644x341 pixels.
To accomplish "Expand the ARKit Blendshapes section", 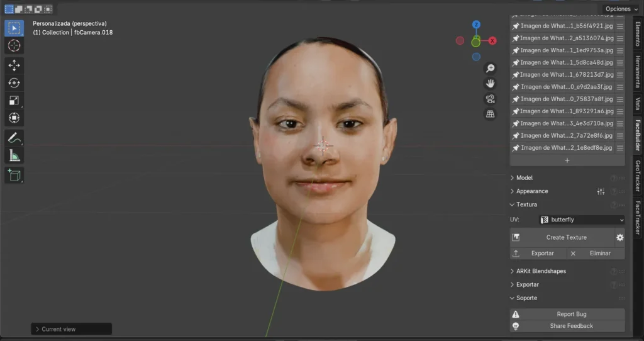I will pos(541,271).
